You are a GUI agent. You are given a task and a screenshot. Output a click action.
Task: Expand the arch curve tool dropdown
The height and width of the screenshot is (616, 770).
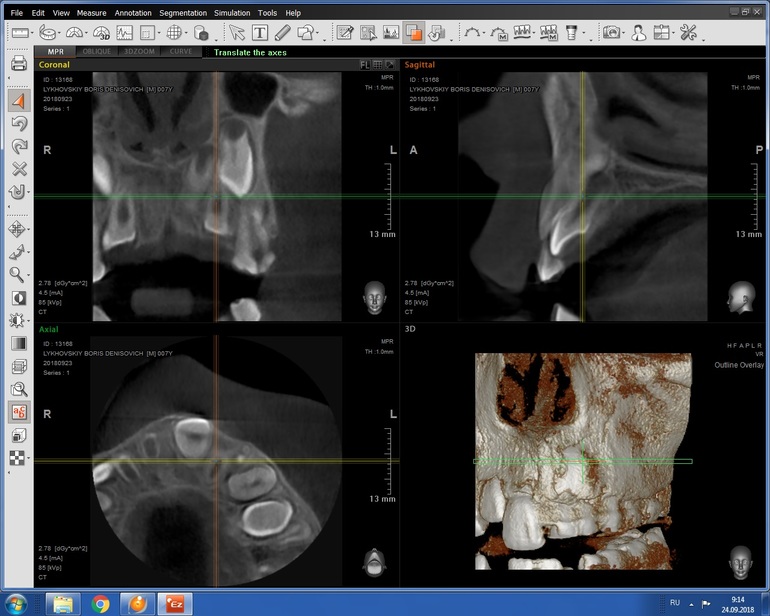tap(481, 33)
